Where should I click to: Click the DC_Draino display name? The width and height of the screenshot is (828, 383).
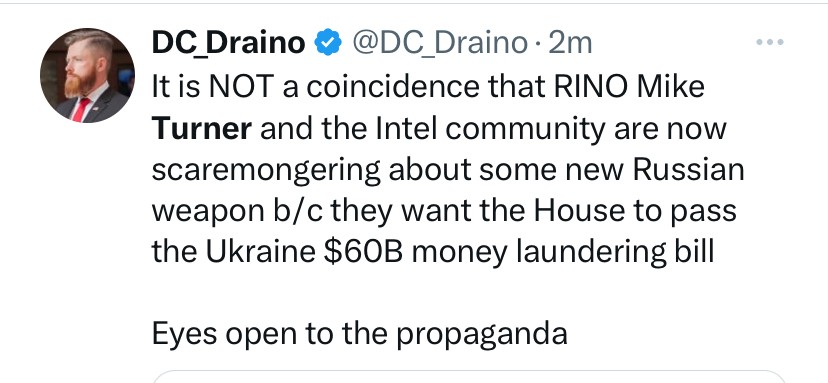coord(228,43)
